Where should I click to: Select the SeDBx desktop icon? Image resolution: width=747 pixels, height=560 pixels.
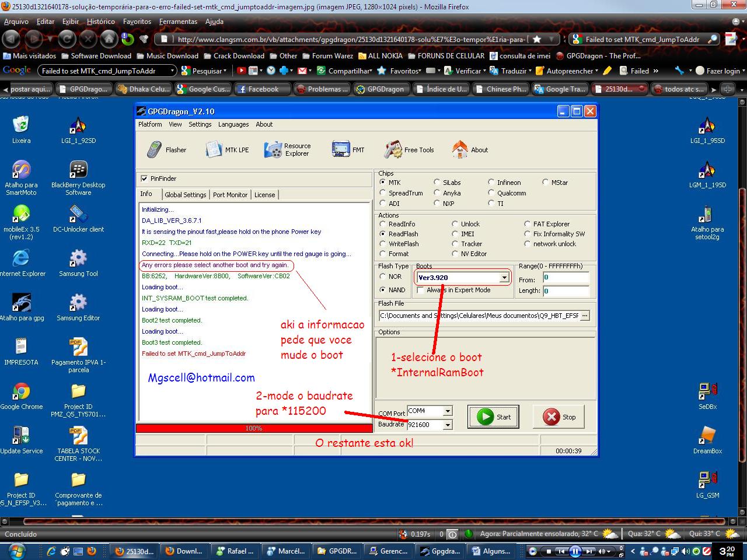coord(707,396)
